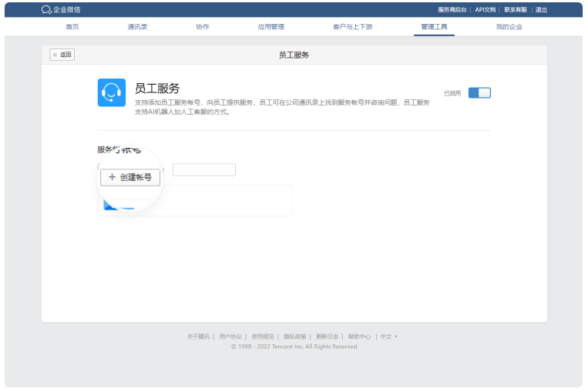The image size is (585, 392).
Task: Turn off the 已启用 switch
Action: pos(479,93)
